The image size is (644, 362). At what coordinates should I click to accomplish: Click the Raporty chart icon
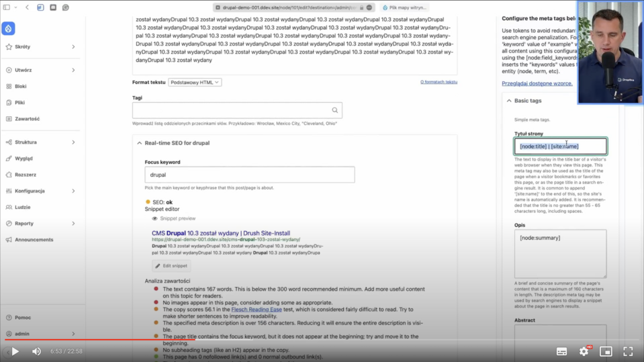pos(9,224)
